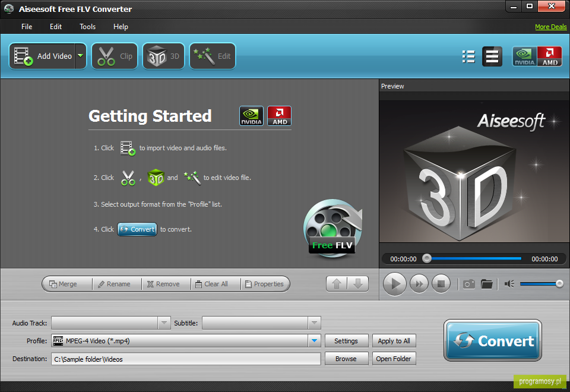The height and width of the screenshot is (392, 570).
Task: Click the Rename button
Action: (x=117, y=284)
